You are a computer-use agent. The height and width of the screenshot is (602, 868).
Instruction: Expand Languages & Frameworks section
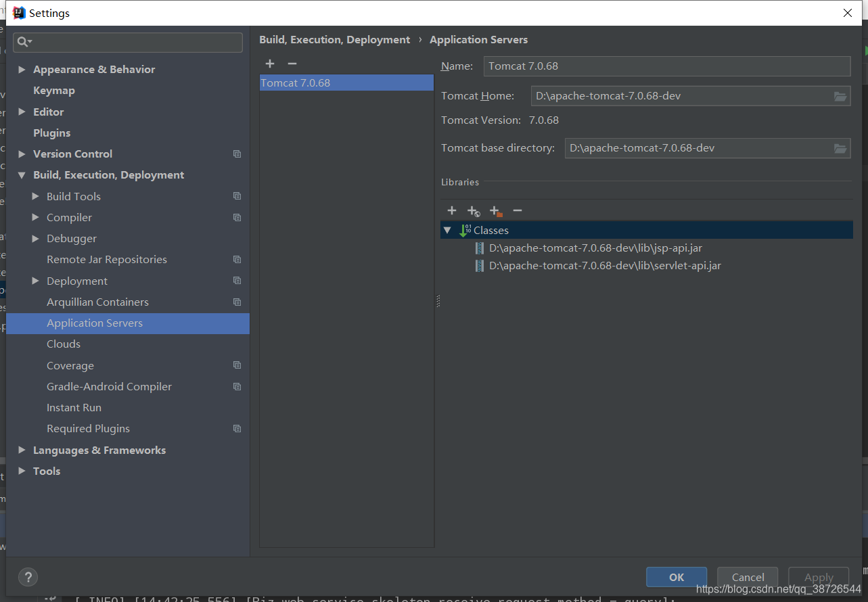tap(22, 450)
